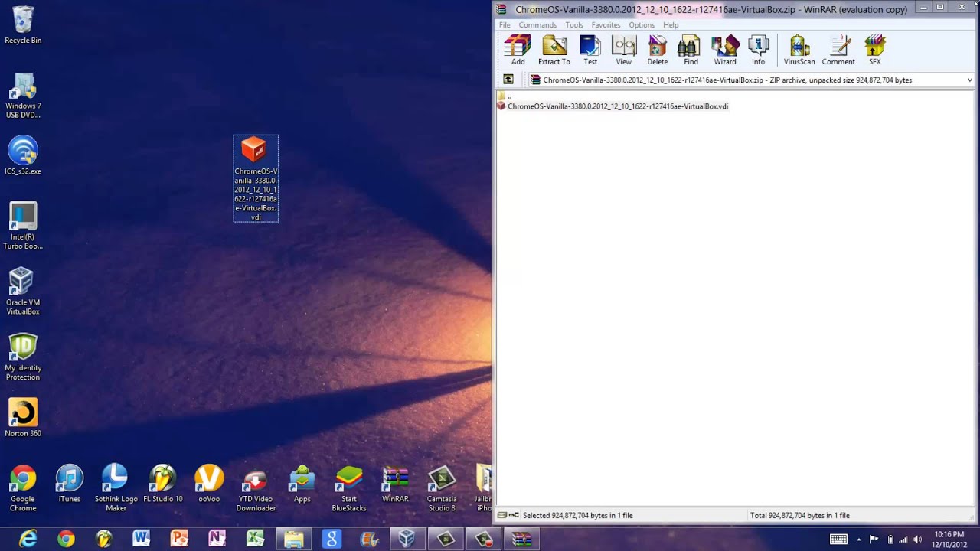Test the archive with the Test icon
The width and height of the screenshot is (980, 551).
pos(590,51)
